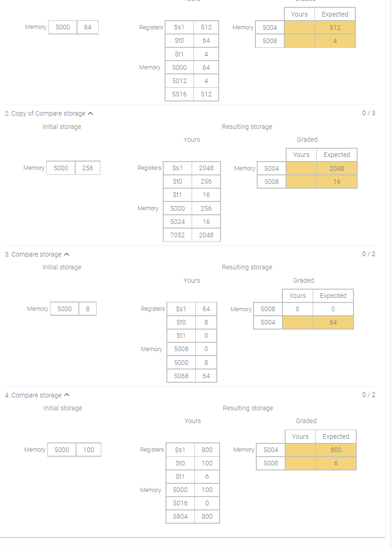The width and height of the screenshot is (392, 548).
Task: Click the yellow Yours cell beside Expected 64
Action: [x=297, y=322]
